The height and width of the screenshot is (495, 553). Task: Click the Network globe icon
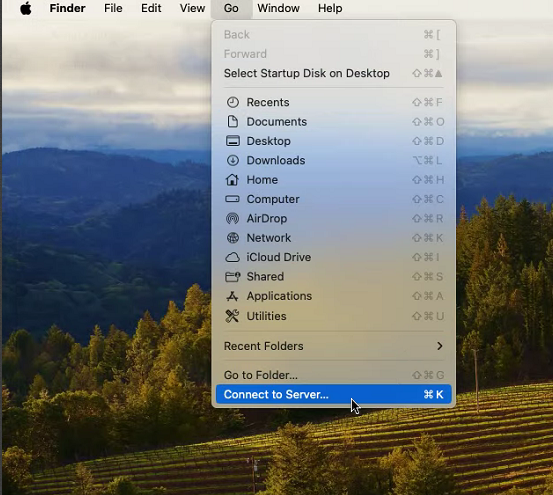tap(232, 238)
